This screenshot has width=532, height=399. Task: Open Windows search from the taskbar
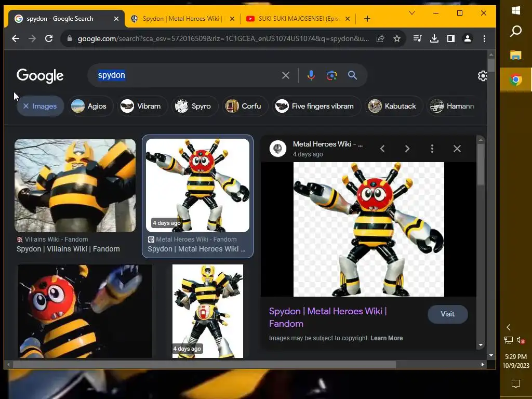516,31
